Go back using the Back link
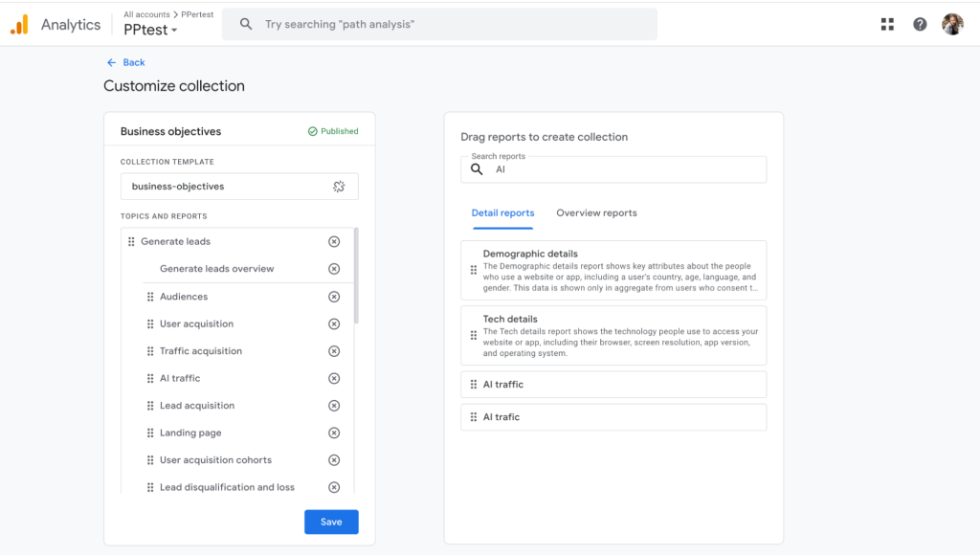Screen dimensions: 980x556 [126, 63]
